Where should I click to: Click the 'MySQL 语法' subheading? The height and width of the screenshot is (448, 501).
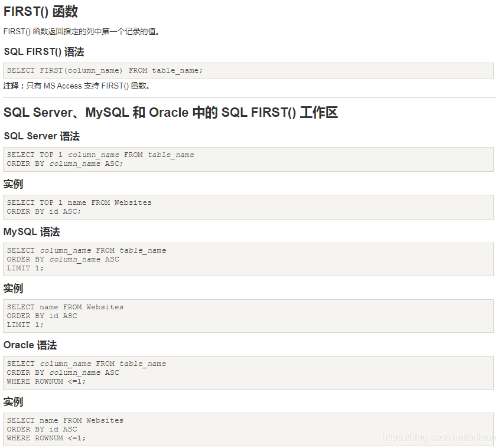[32, 232]
